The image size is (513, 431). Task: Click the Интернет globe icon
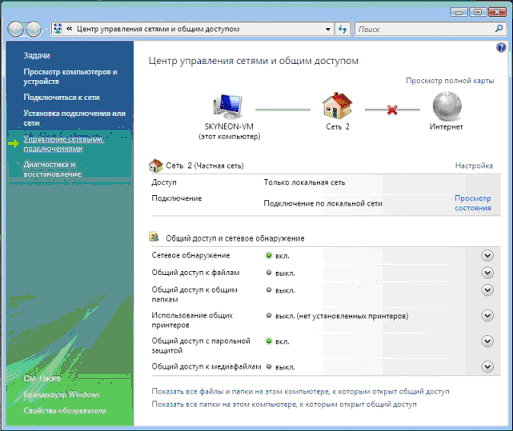pos(447,107)
